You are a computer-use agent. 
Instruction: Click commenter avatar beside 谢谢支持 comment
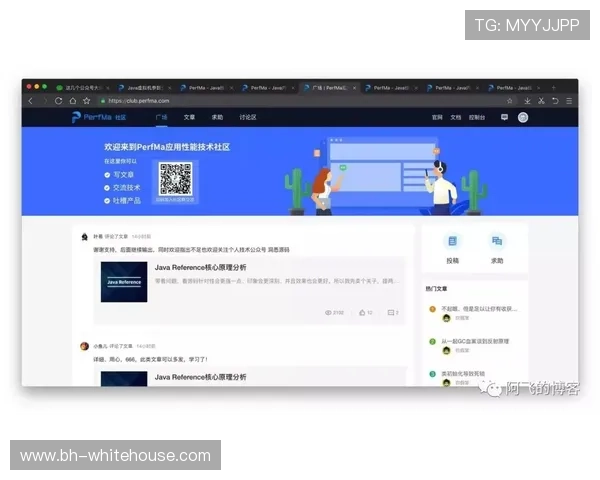pyautogui.click(x=85, y=237)
